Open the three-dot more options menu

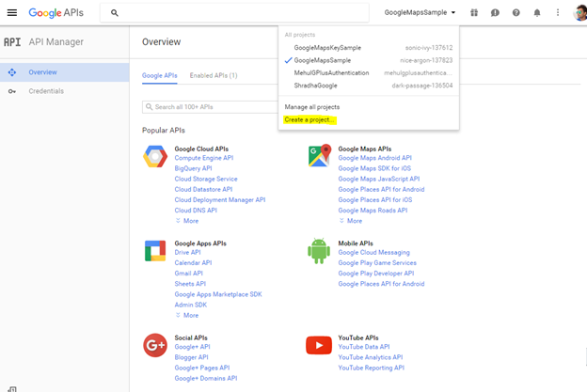coord(557,13)
